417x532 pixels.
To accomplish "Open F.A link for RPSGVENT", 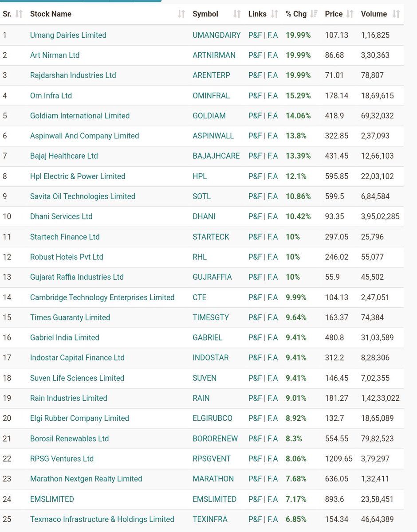I will pyautogui.click(x=273, y=459).
